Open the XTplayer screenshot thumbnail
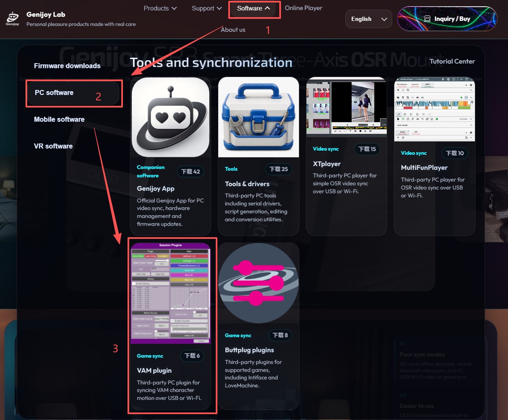Viewport: 508px width, 420px height. pyautogui.click(x=347, y=107)
